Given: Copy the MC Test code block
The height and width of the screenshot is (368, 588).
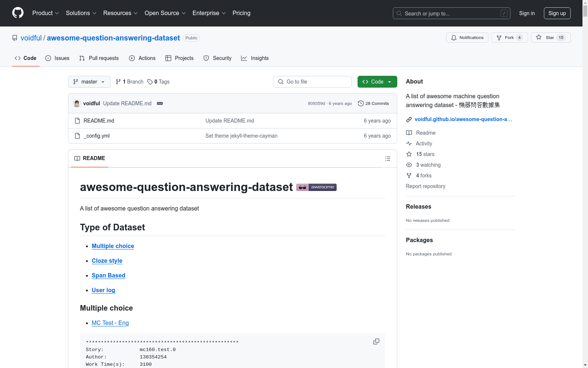Looking at the screenshot, I should click(x=376, y=342).
